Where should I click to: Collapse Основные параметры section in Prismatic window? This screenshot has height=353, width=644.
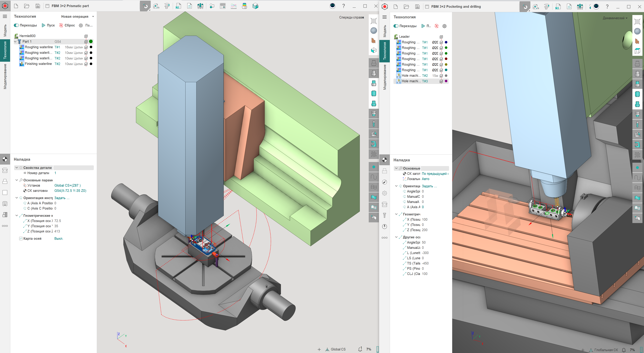click(17, 180)
